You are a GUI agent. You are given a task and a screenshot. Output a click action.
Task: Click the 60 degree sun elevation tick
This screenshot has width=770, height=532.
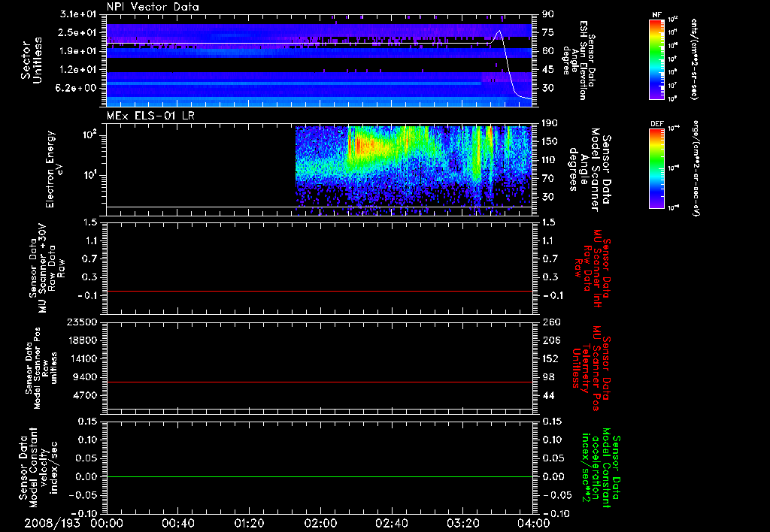coord(548,51)
